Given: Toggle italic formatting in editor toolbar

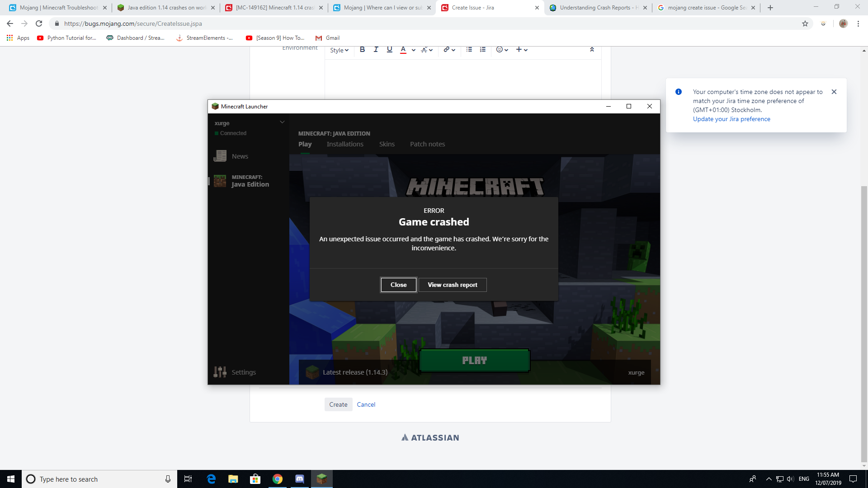Looking at the screenshot, I should 376,50.
